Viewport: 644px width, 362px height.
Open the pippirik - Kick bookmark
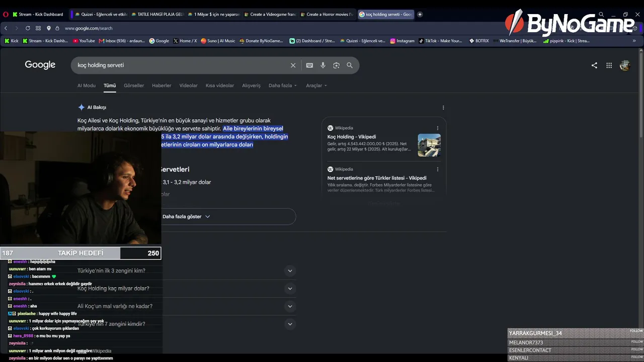point(567,41)
